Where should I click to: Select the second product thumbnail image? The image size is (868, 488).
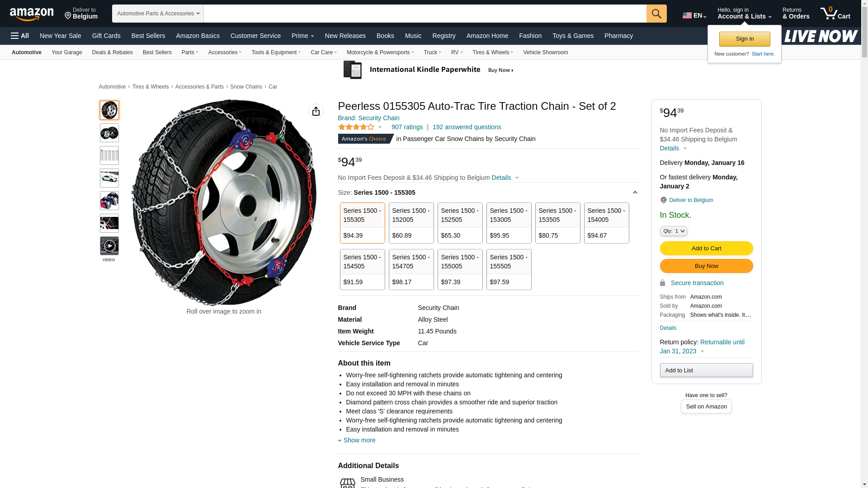point(109,133)
